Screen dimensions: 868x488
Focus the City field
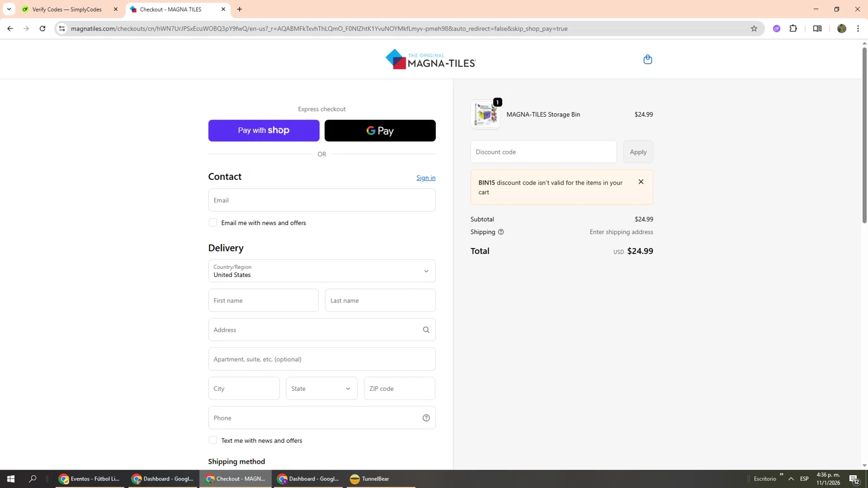click(x=244, y=389)
